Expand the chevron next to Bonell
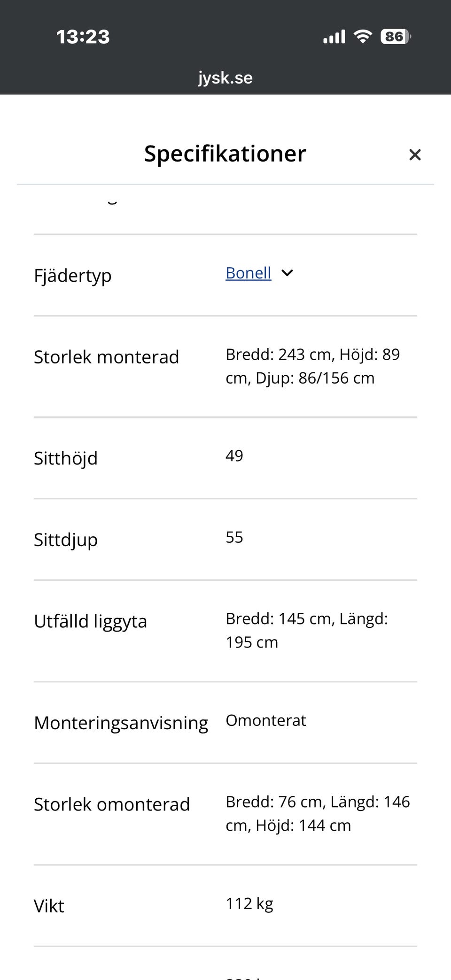The height and width of the screenshot is (980, 451). (x=287, y=273)
